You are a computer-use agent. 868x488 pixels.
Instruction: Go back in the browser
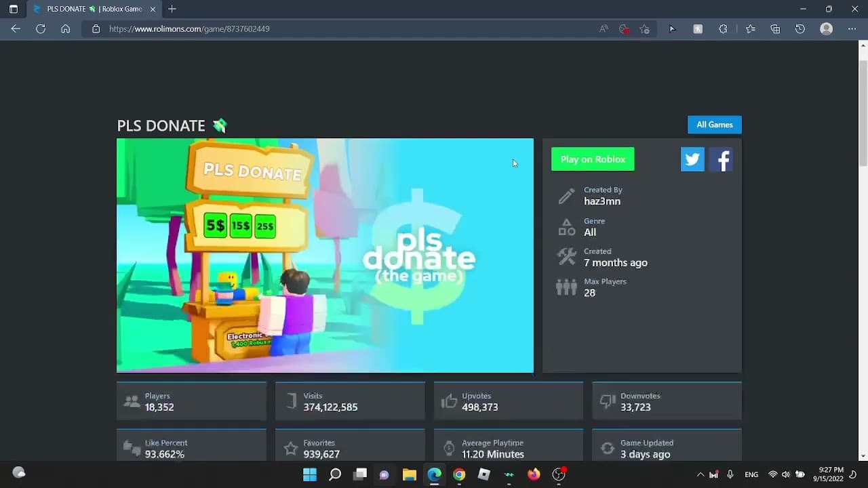(x=16, y=29)
